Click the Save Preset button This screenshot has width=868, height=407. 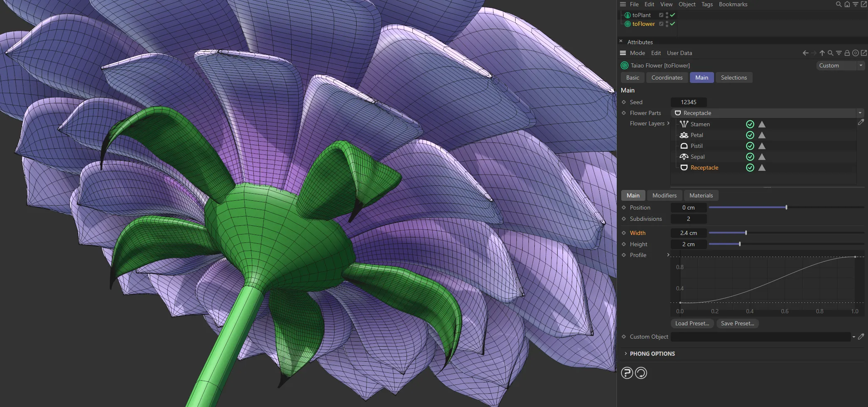tap(737, 323)
